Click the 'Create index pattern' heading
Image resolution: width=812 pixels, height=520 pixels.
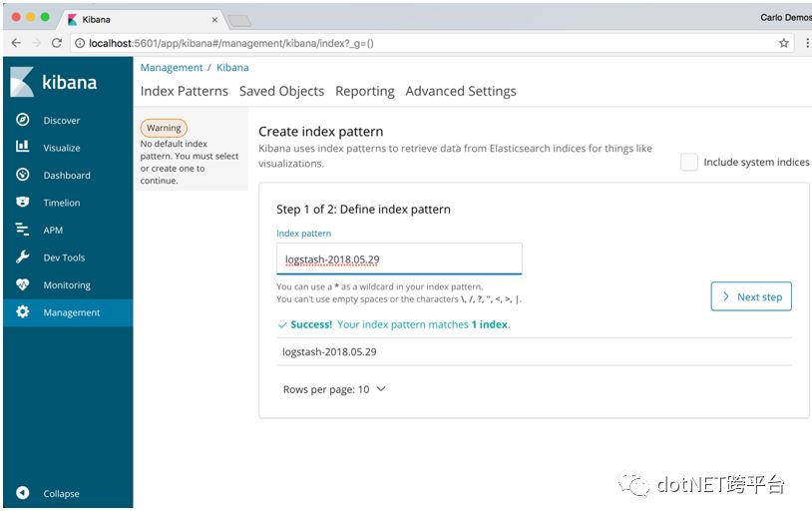[x=320, y=132]
